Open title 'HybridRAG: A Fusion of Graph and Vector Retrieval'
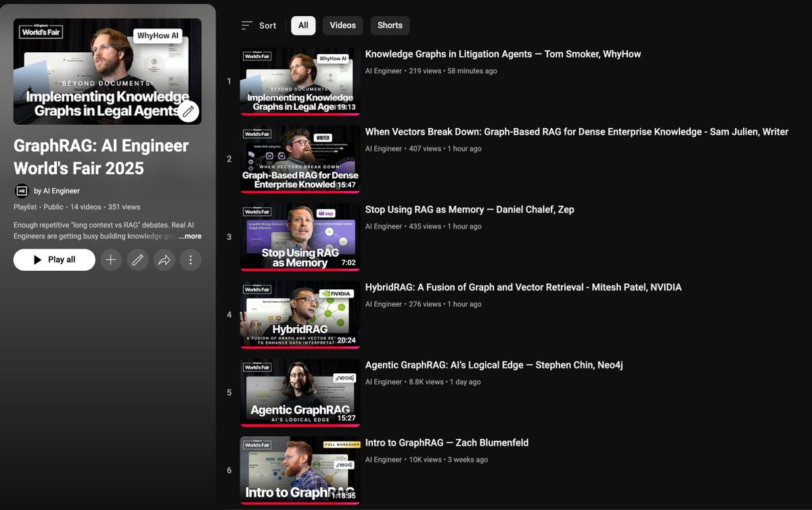 (523, 287)
